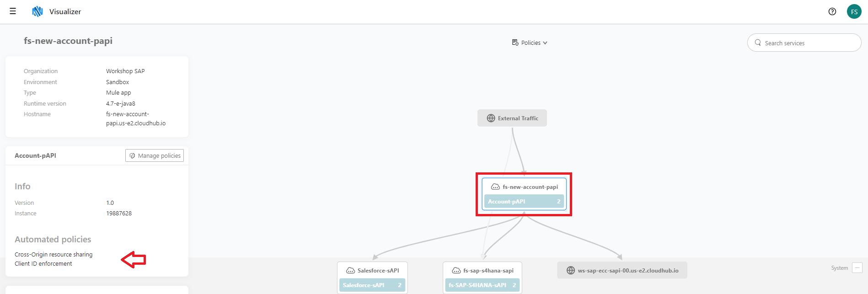The image size is (868, 294).
Task: Click the Info section heading
Action: coord(22,186)
